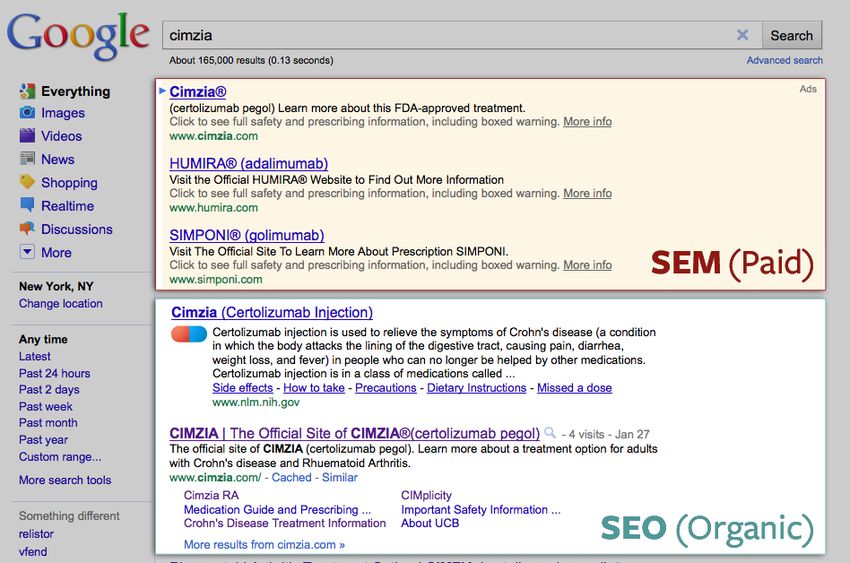Click the magnifier preview icon beside CIMZIA result

click(x=549, y=434)
